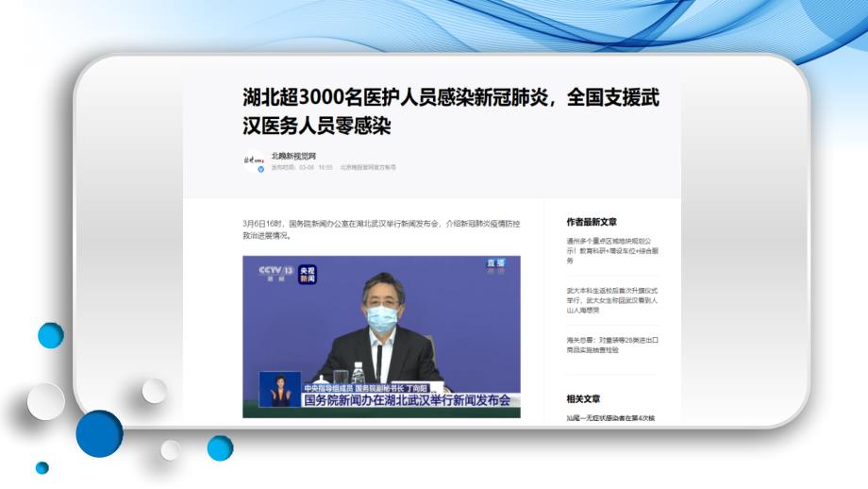Viewport: 868px width, 489px height.
Task: Click the blue verified badge on avatar
Action: (x=261, y=169)
